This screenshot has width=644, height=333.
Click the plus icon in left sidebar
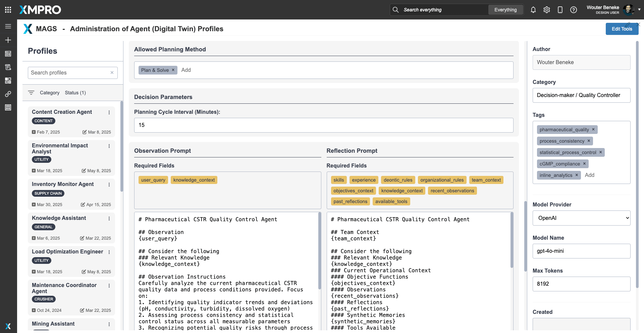coord(8,40)
